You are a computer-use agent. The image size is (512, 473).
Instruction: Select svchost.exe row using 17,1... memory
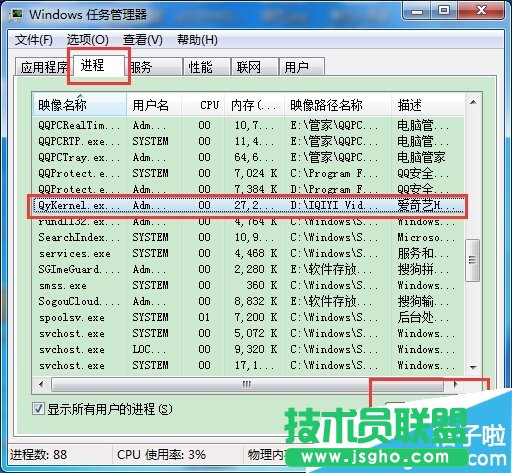tap(248, 365)
